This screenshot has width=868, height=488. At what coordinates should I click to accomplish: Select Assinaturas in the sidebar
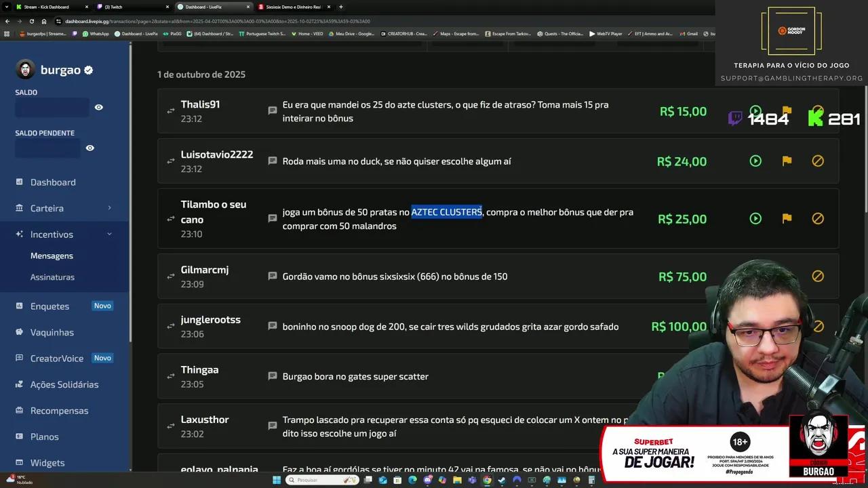52,277
